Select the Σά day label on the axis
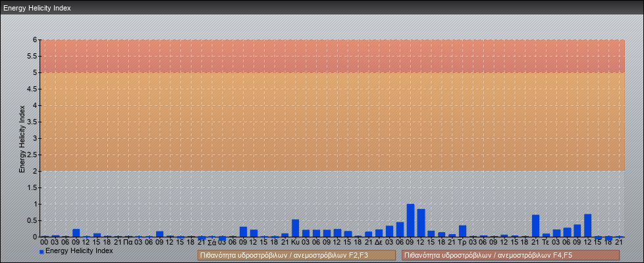The image size is (644, 263). click(211, 242)
